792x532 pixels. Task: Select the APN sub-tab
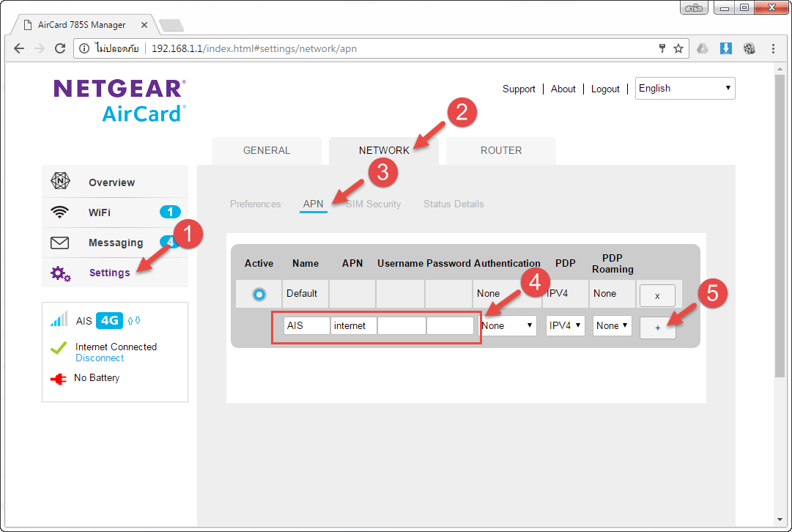pos(313,204)
